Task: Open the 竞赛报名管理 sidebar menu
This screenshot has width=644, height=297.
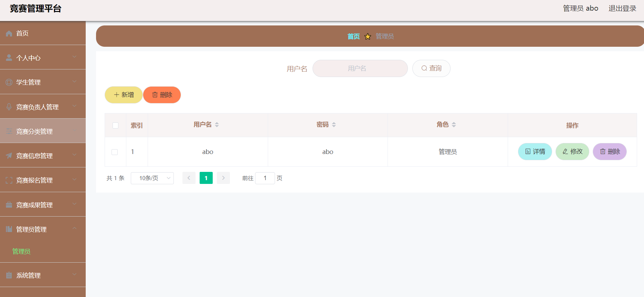Action: [43, 180]
